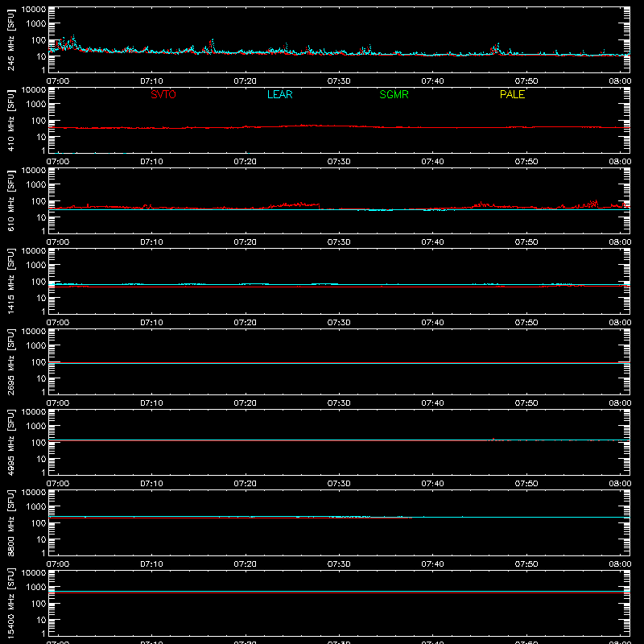Image resolution: width=644 pixels, height=644 pixels.
Task: Click the 07:10 label below the 4995 MHz panel
Action: tap(151, 484)
